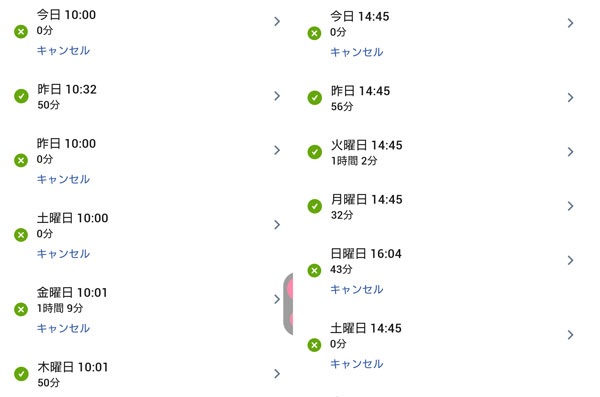Click キャンセル link under 今日 14:45
The image size is (600, 397).
[x=357, y=52]
